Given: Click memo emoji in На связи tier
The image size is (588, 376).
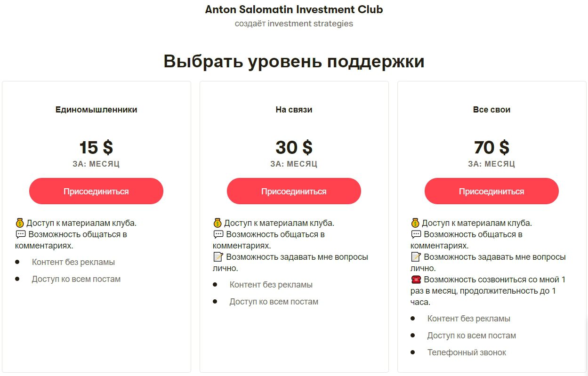Looking at the screenshot, I should coord(218,257).
